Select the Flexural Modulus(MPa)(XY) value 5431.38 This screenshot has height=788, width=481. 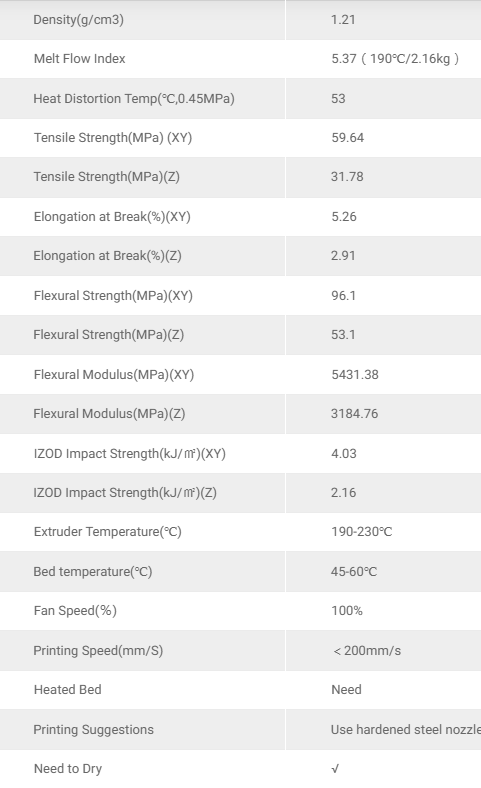pyautogui.click(x=355, y=374)
